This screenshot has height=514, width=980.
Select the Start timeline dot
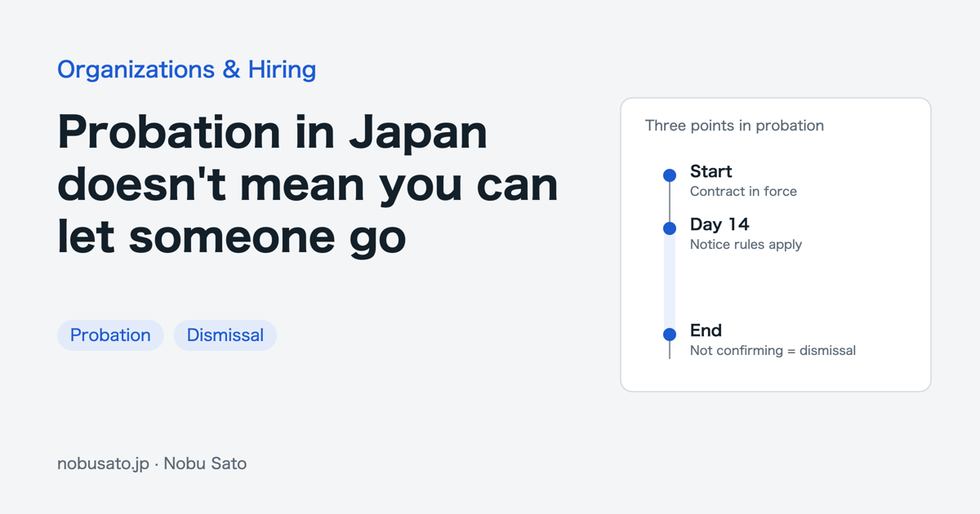(670, 175)
